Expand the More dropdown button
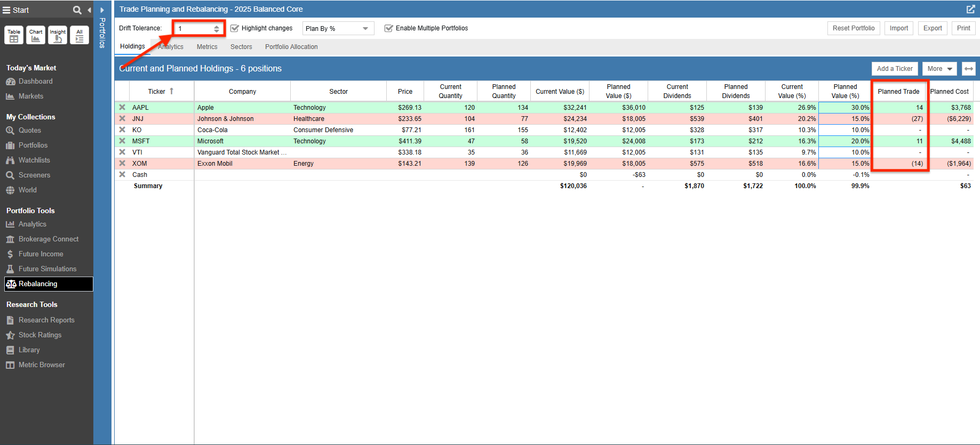This screenshot has height=445, width=980. point(939,69)
